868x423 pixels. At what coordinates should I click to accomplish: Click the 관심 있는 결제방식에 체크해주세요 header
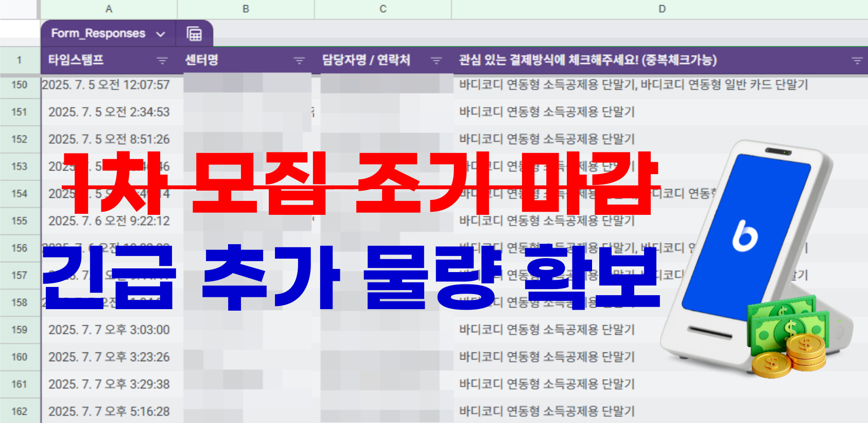659,60
